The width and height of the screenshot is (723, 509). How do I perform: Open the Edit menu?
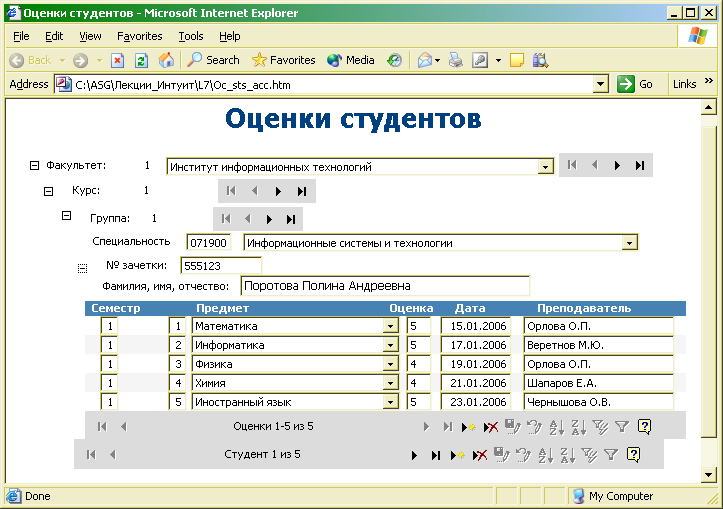54,36
